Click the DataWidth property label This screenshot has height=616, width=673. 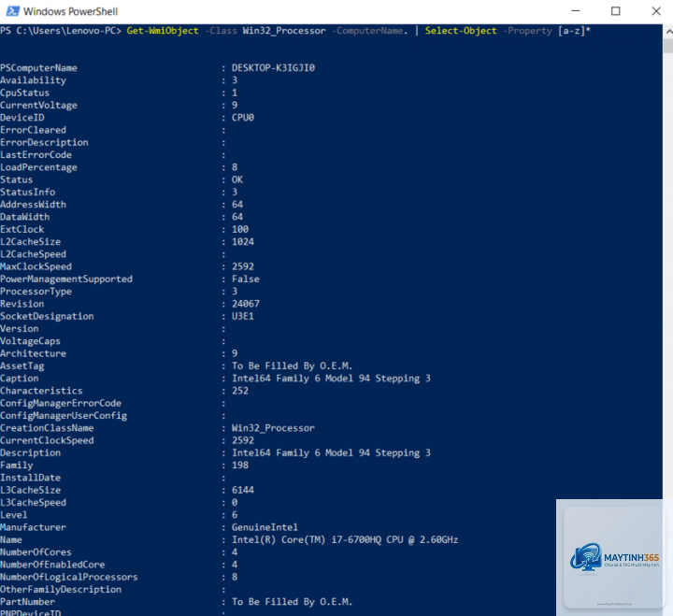(x=25, y=217)
